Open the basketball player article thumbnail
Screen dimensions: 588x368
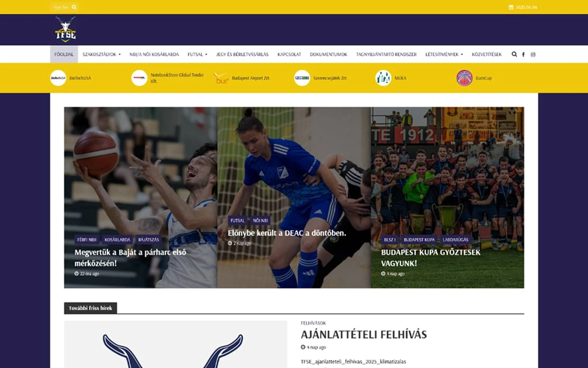click(141, 198)
